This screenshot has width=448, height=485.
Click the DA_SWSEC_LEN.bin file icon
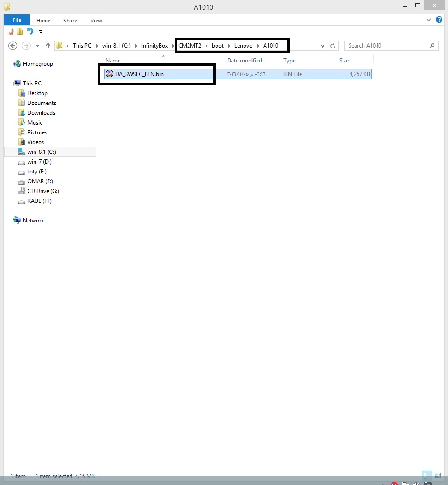pyautogui.click(x=110, y=74)
